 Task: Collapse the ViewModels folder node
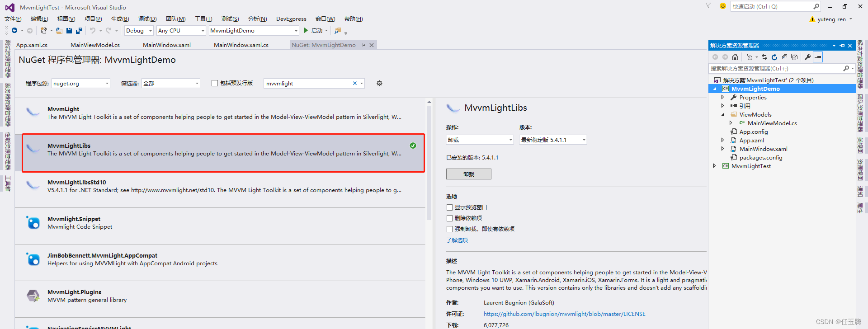coord(723,114)
